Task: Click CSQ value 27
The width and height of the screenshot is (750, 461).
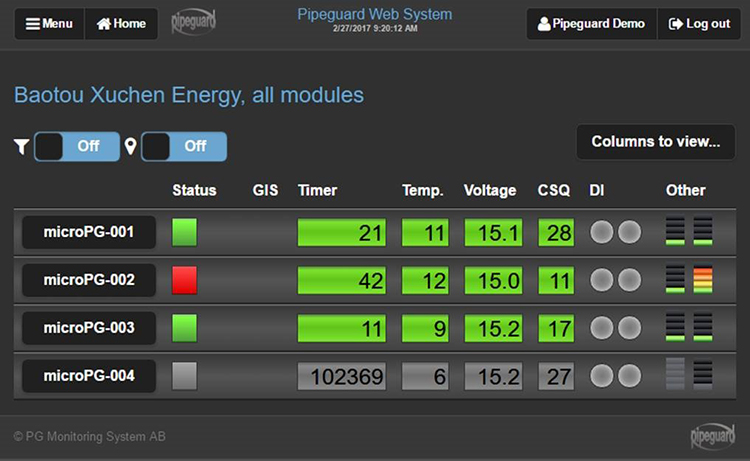Action: tap(556, 376)
